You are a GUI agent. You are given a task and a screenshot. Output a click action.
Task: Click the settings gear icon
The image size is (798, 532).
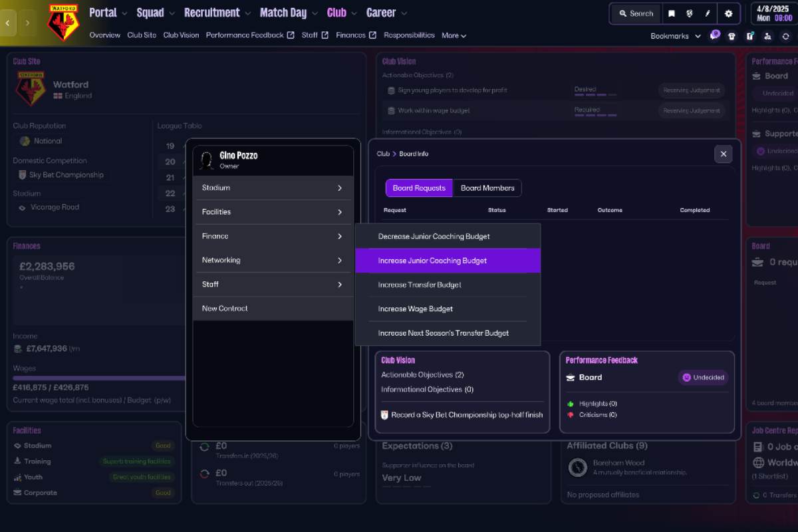pyautogui.click(x=728, y=13)
